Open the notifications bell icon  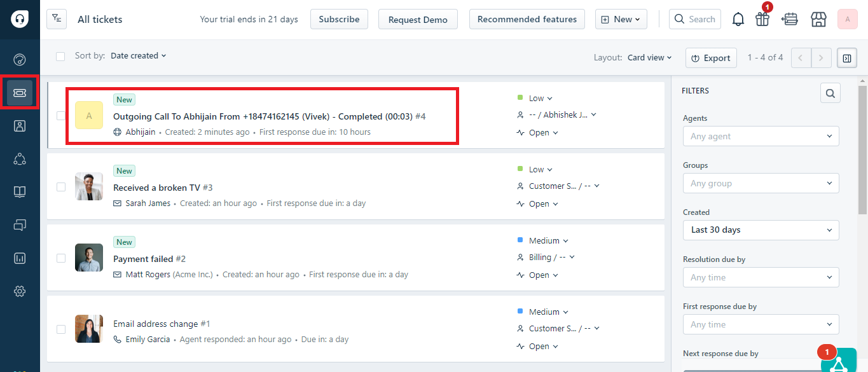[738, 19]
